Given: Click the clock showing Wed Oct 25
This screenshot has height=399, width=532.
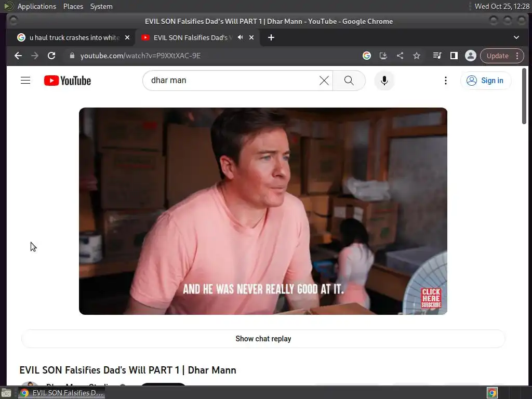Looking at the screenshot, I should click(502, 6).
